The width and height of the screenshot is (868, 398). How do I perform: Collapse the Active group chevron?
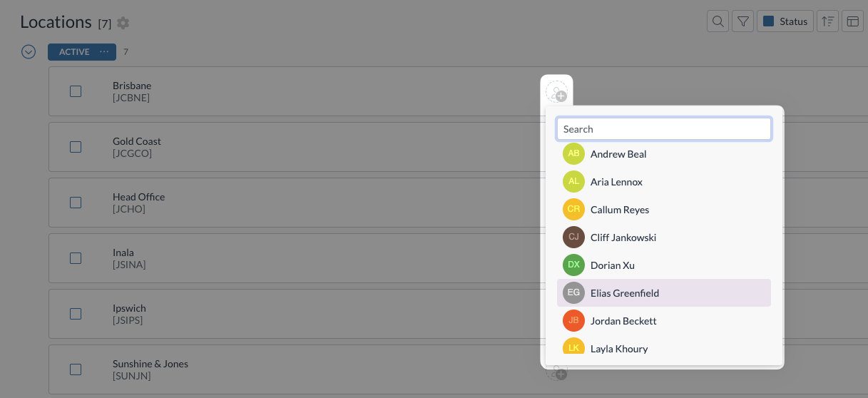[29, 51]
